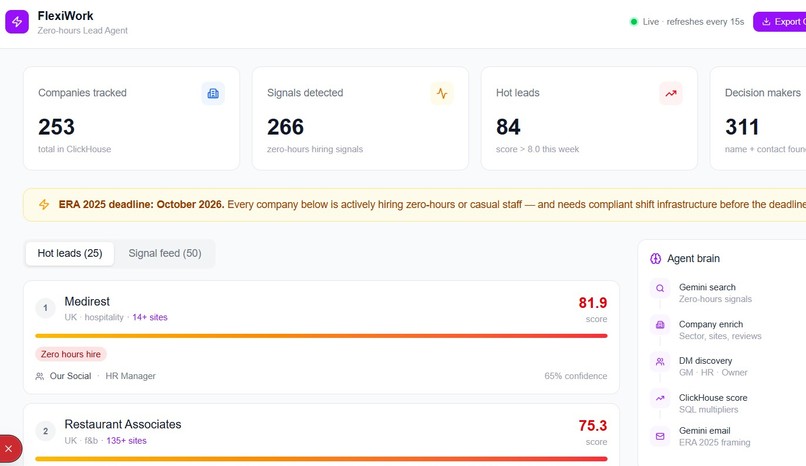The width and height of the screenshot is (806, 466).
Task: Click the Gemini search magnifier icon
Action: click(x=660, y=288)
